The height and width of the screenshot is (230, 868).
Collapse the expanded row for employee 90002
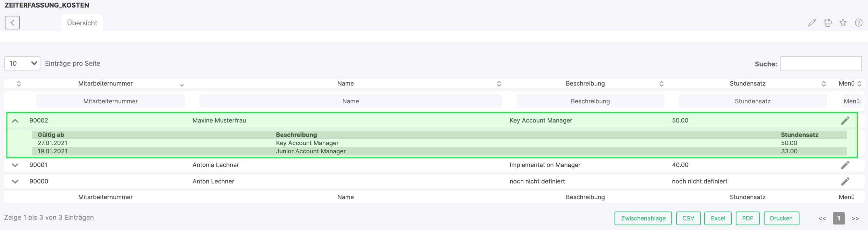[15, 121]
